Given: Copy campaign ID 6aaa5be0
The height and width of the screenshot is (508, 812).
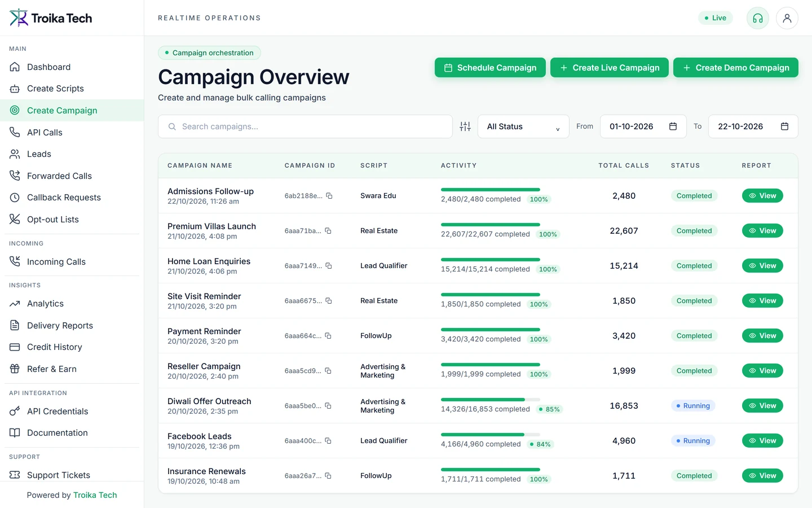Looking at the screenshot, I should (328, 406).
